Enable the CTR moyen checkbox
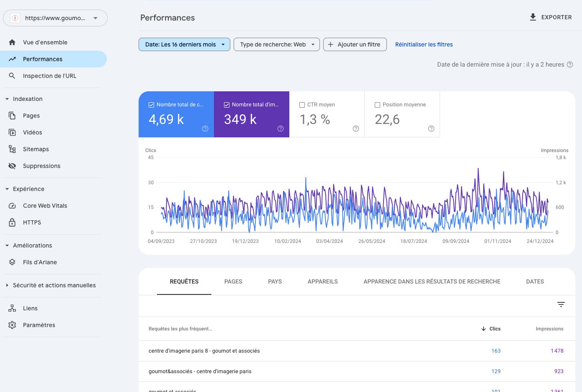The image size is (582, 392). tap(302, 105)
